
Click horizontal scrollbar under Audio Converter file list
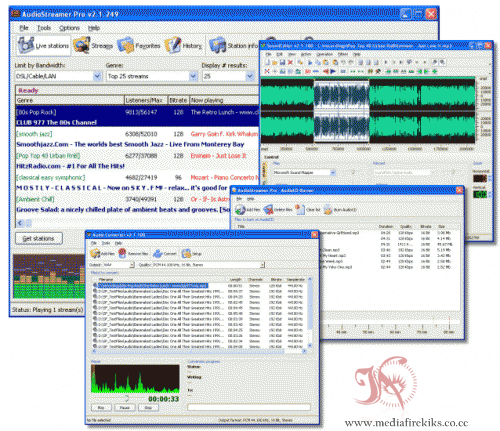coord(199,351)
